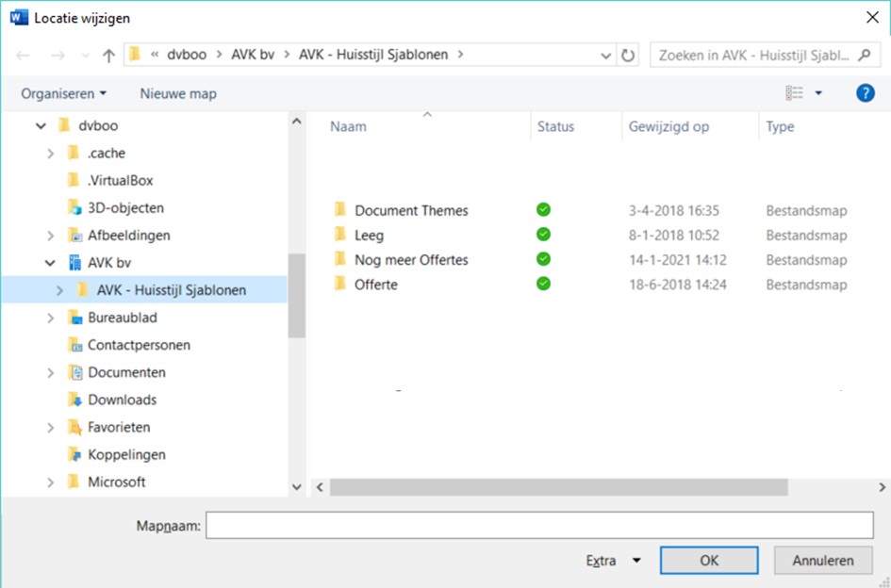
Task: Expand the Favorieten tree node
Action: point(51,427)
